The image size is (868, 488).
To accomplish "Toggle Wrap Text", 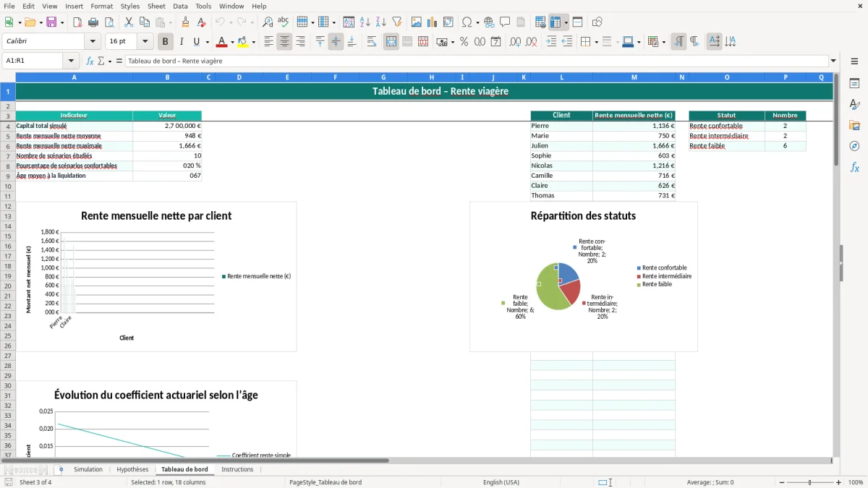I will tap(371, 42).
